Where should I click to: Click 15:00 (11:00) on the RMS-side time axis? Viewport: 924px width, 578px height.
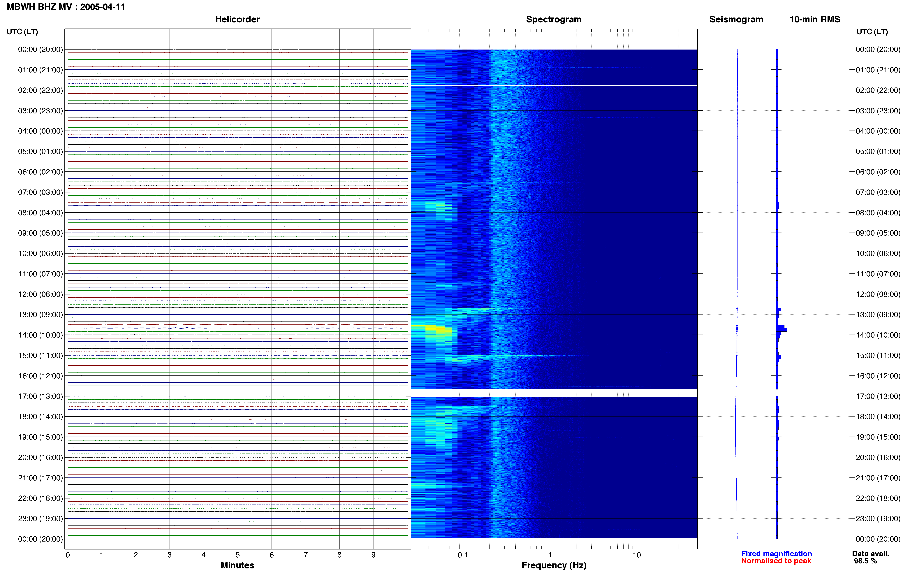point(878,356)
